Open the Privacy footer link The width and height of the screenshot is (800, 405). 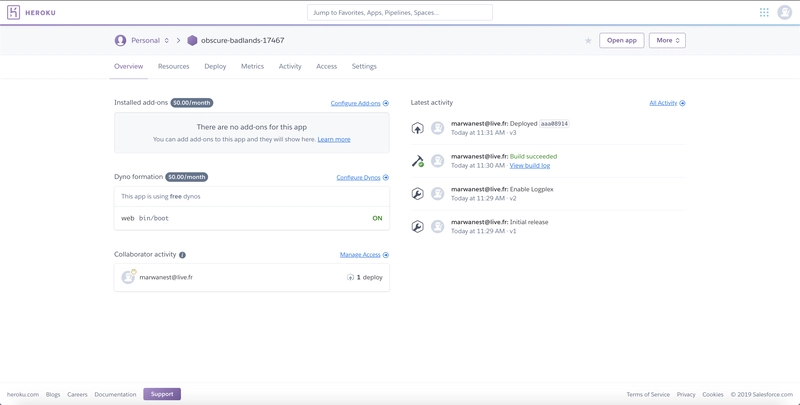pos(686,395)
